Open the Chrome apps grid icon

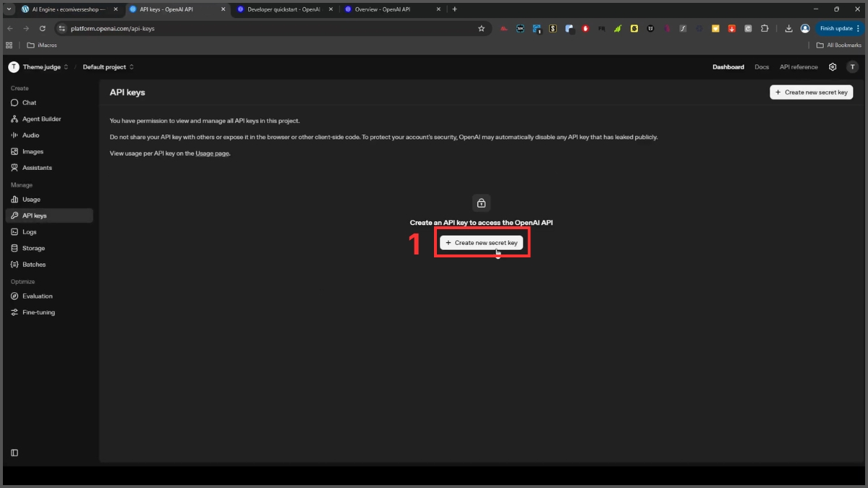pos(9,45)
